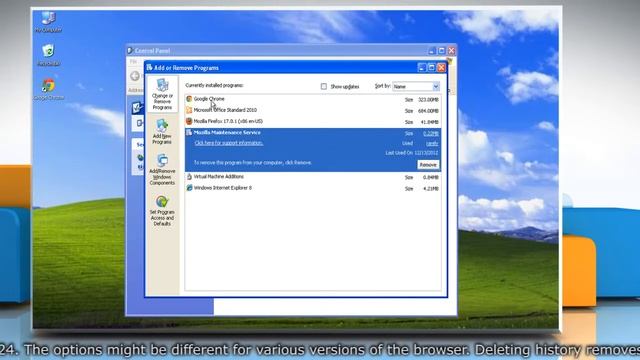Image resolution: width=640 pixels, height=360 pixels.
Task: Click the Mozilla Firefox program icon
Action: coord(189,121)
